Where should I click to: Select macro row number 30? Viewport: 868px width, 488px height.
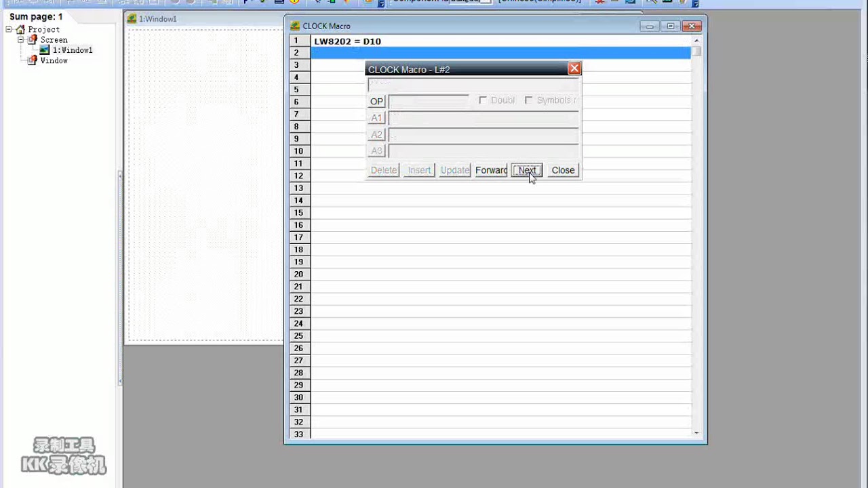pos(298,397)
